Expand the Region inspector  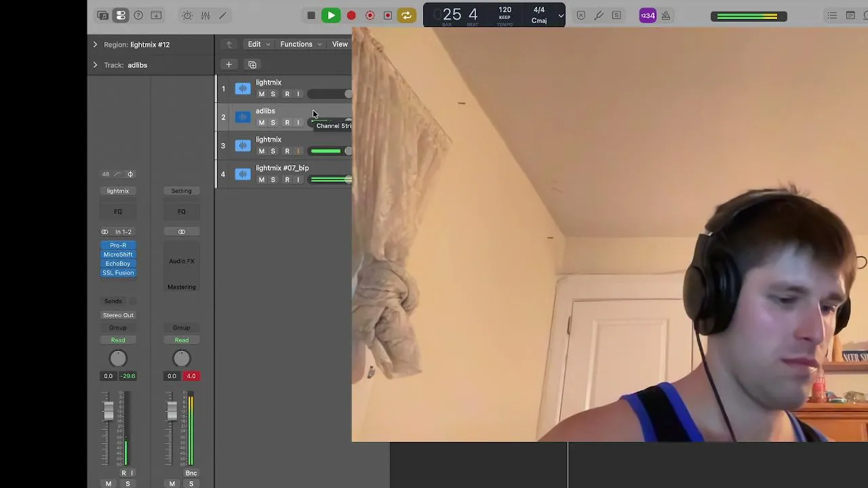tap(95, 45)
